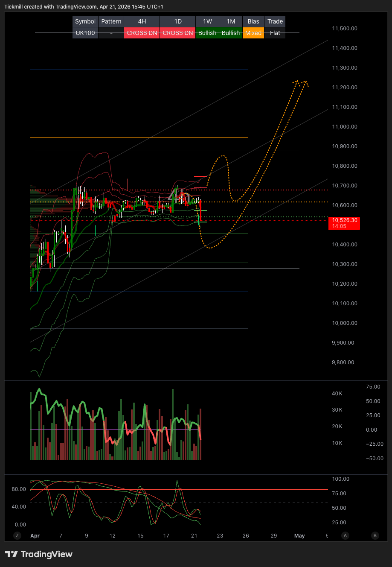Click the May label on the time axis
The image size is (392, 567).
(299, 535)
